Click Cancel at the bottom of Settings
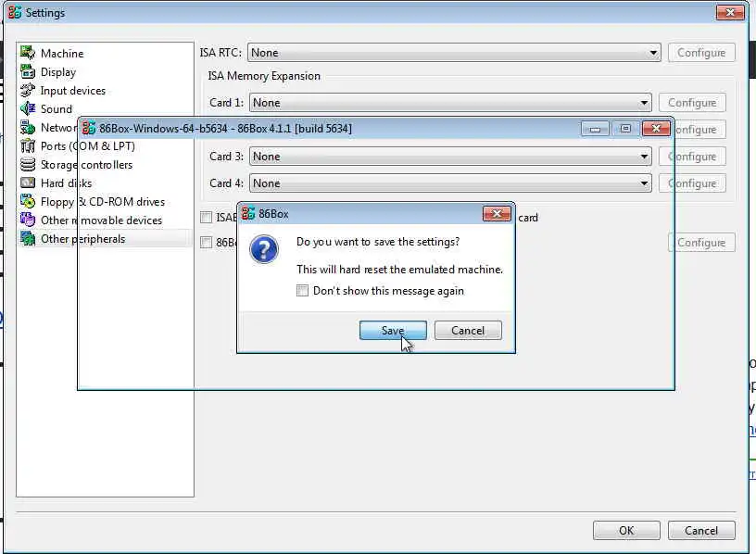Image resolution: width=756 pixels, height=554 pixels. [701, 530]
